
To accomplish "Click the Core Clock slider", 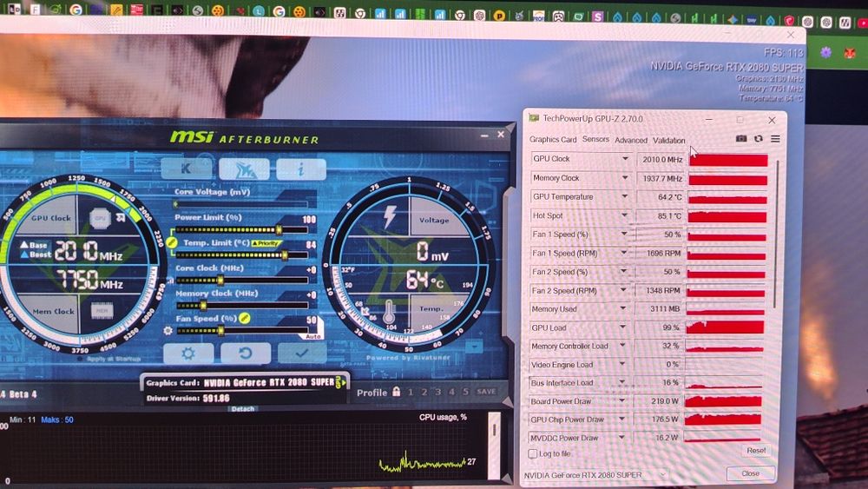I will click(241, 281).
